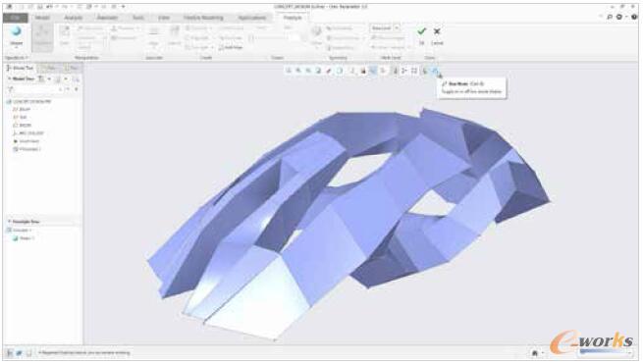Image resolution: width=643 pixels, height=364 pixels.
Task: Open the Flexible Modeling ribbon tab
Action: [203, 18]
